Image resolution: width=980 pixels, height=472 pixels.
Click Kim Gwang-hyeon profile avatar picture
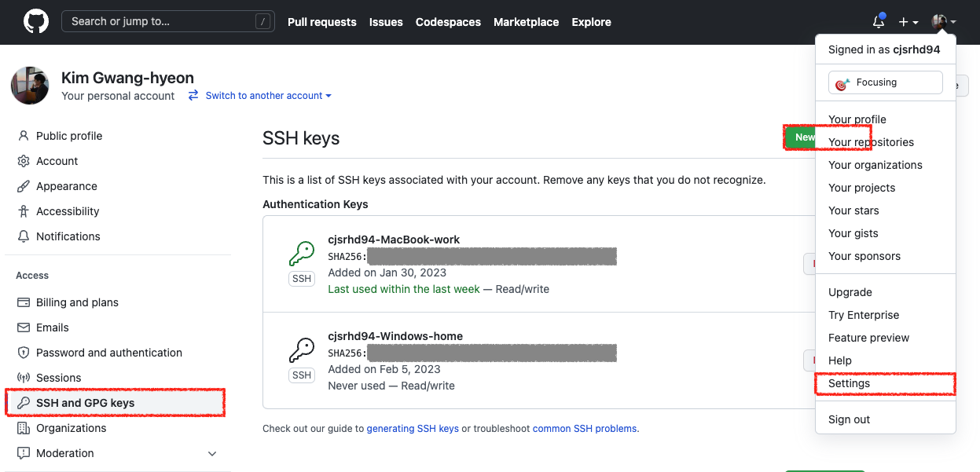[x=30, y=86]
